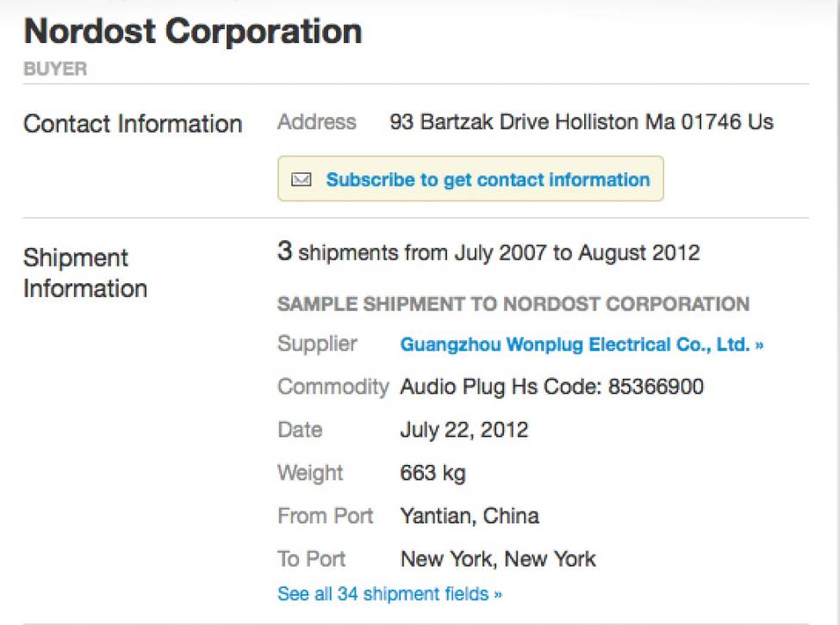Click the Audio Plug Hs Code commodity value

pyautogui.click(x=551, y=387)
